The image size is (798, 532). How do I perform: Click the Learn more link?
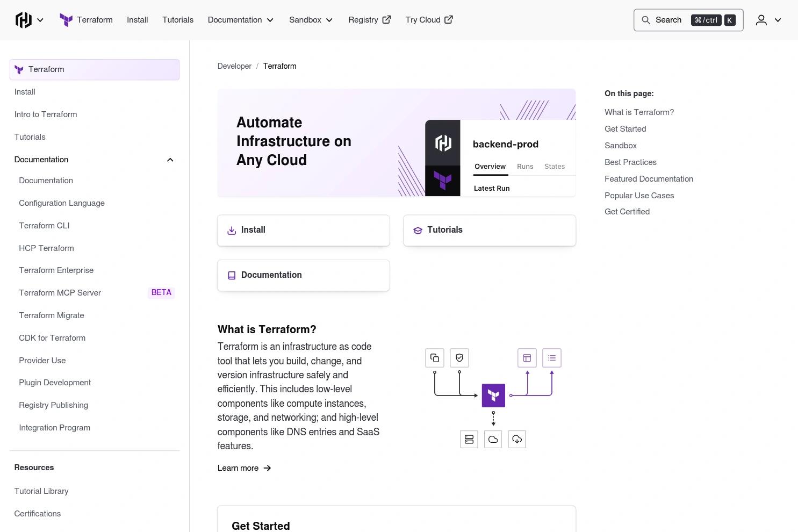245,468
